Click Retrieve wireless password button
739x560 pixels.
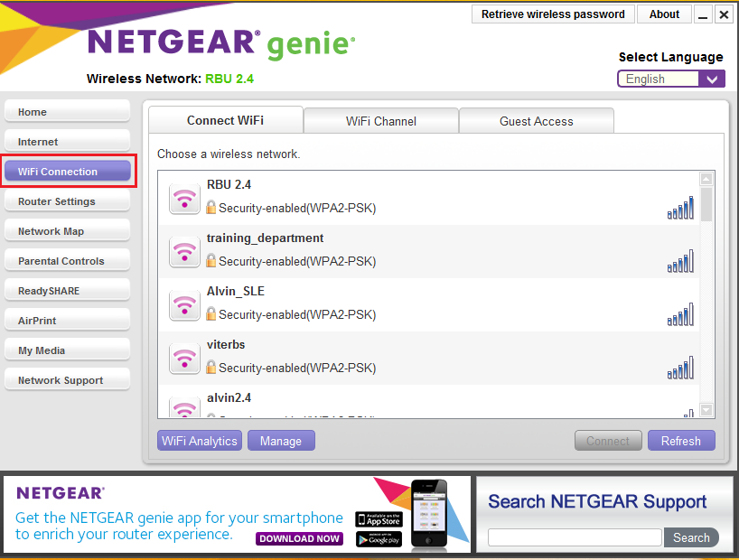pos(553,14)
